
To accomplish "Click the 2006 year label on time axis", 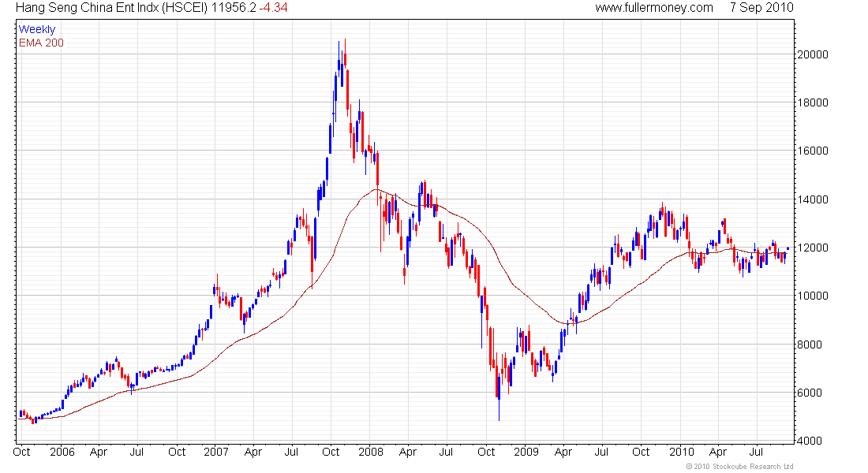I will pyautogui.click(x=62, y=452).
